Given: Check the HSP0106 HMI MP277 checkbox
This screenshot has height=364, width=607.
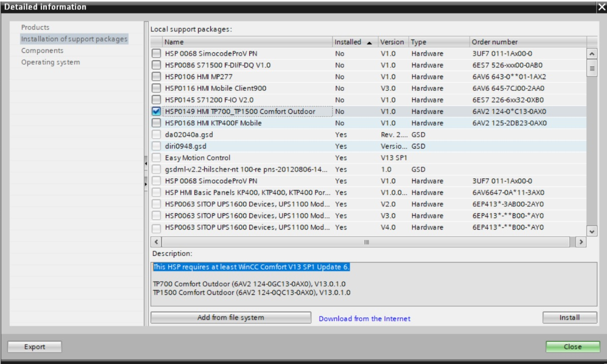Looking at the screenshot, I should (x=156, y=77).
